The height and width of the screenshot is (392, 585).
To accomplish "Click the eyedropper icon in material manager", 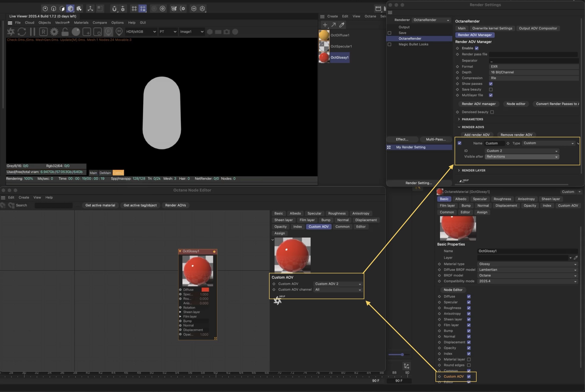I will point(342,25).
